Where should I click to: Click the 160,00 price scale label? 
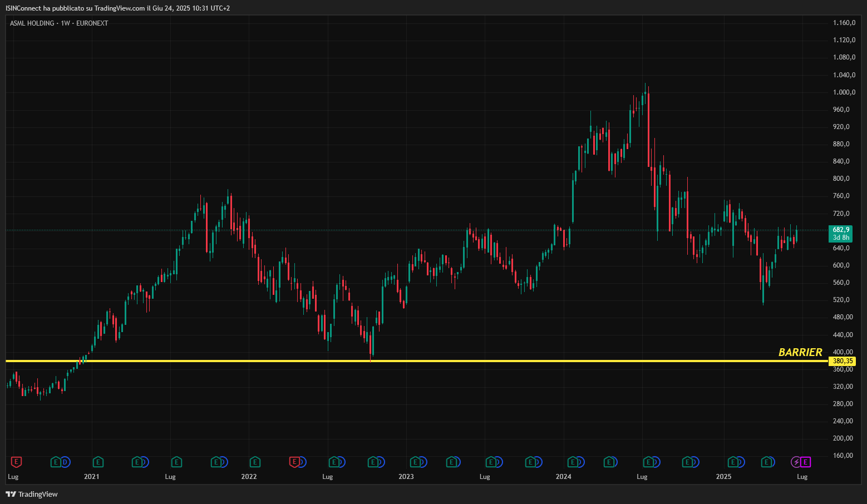843,456
